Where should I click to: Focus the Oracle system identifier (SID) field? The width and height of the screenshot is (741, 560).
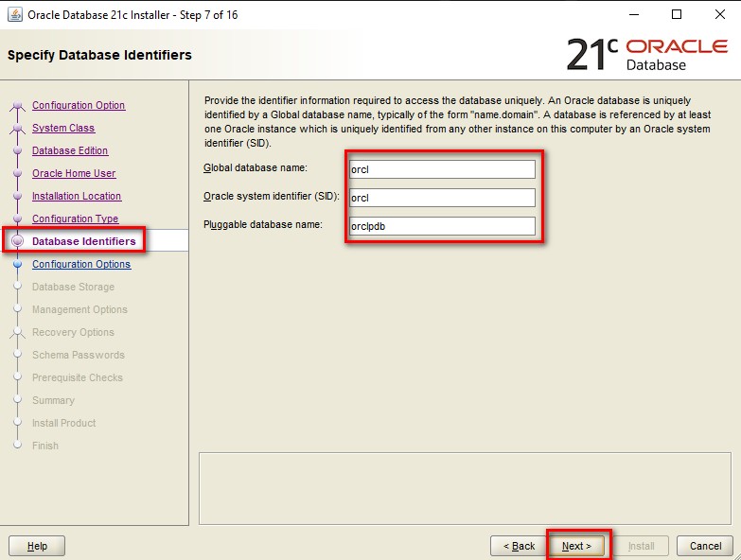click(442, 198)
